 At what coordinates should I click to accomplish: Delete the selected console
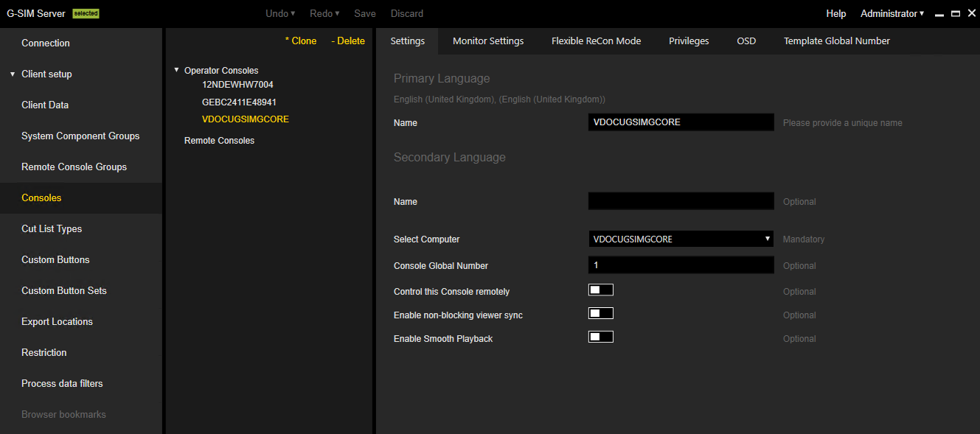point(348,41)
